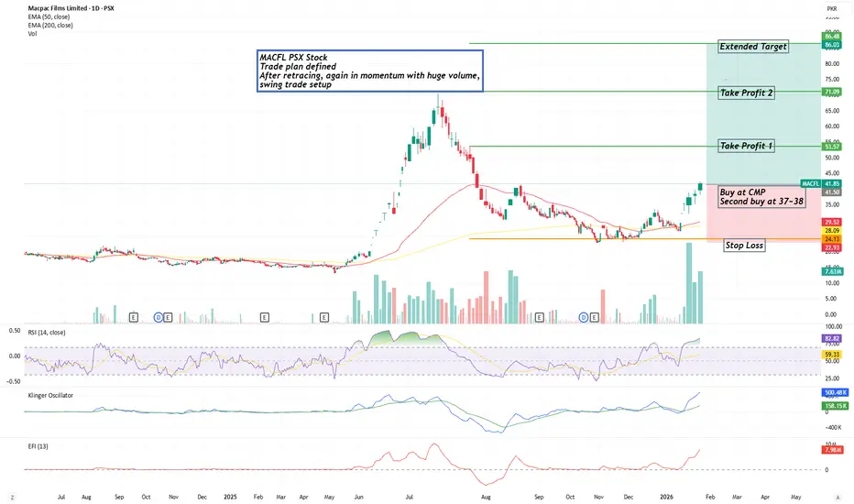The width and height of the screenshot is (854, 504).
Task: Select the EMA (50, close) legend entry
Action: 49,16
